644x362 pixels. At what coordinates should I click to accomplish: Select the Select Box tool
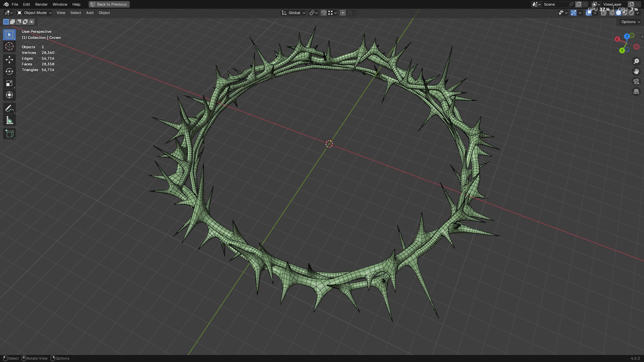click(x=9, y=35)
